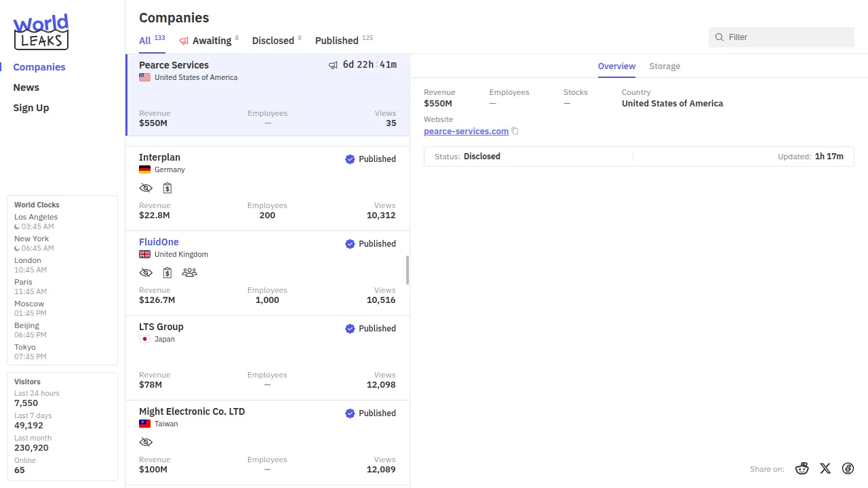
Task: Click Pearce Services megaphone countdown icon
Action: coord(333,65)
